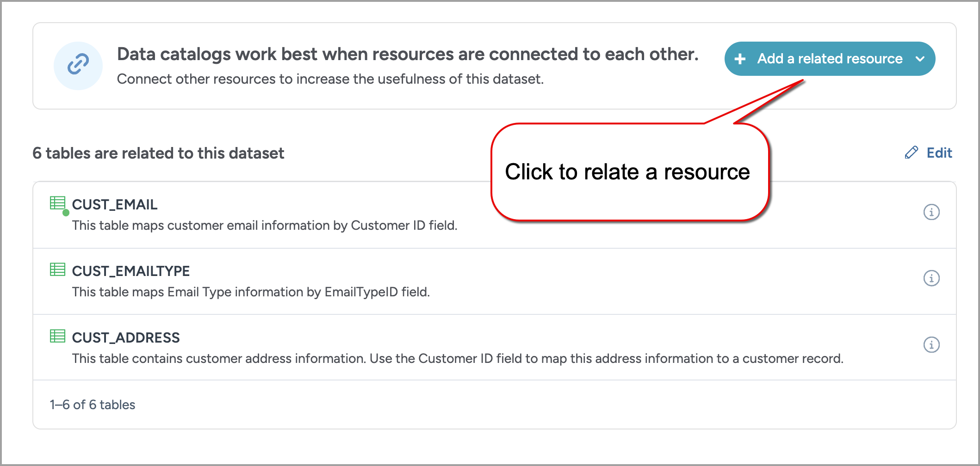Open info icon for CUST_EMAIL row
Viewport: 980px width, 466px height.
coord(931,212)
